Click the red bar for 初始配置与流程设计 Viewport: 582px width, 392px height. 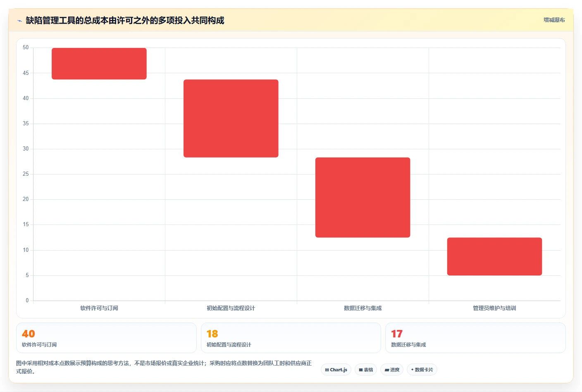[x=231, y=118]
